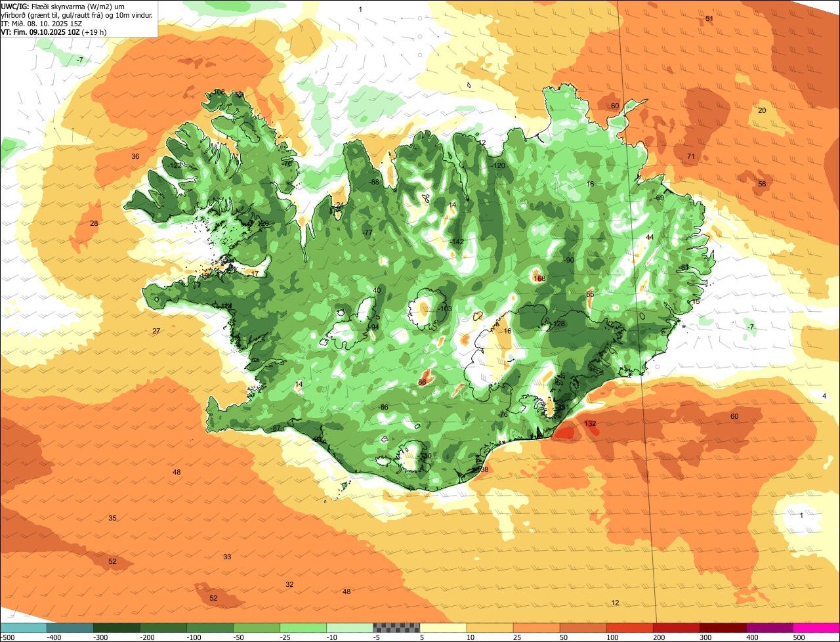
Task: Click the map value '-90' in the east
Action: [569, 261]
